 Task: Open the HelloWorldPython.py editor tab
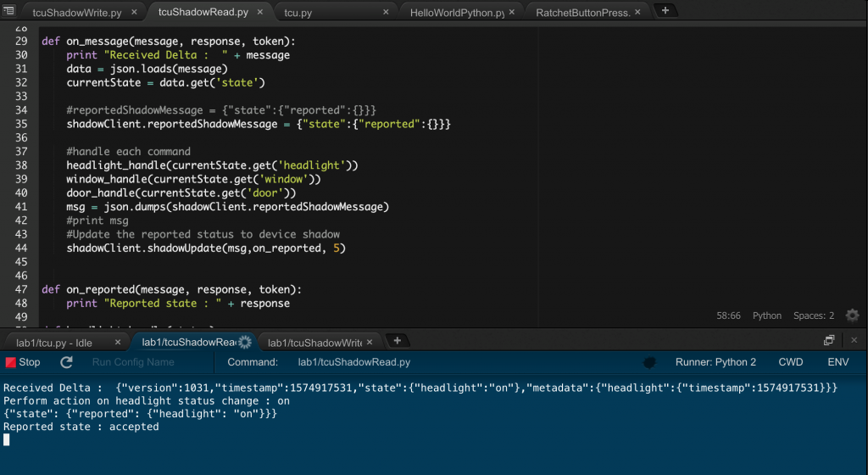click(457, 12)
